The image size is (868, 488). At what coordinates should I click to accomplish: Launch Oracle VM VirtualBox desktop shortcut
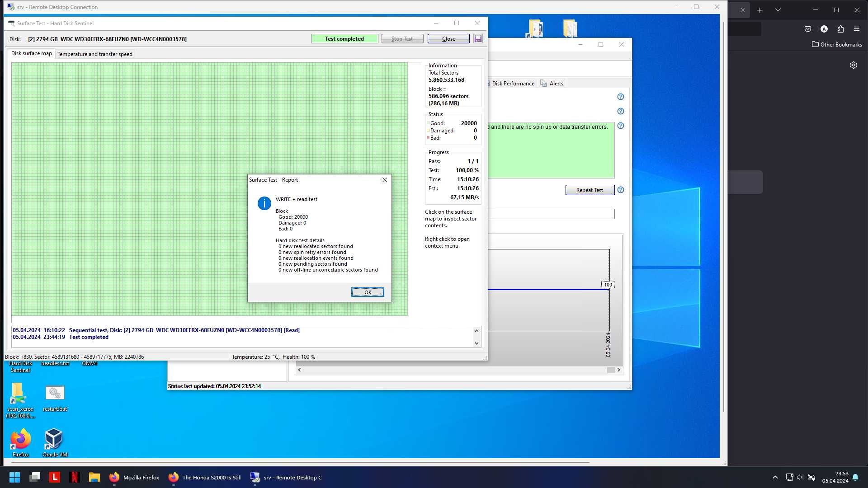point(55,442)
